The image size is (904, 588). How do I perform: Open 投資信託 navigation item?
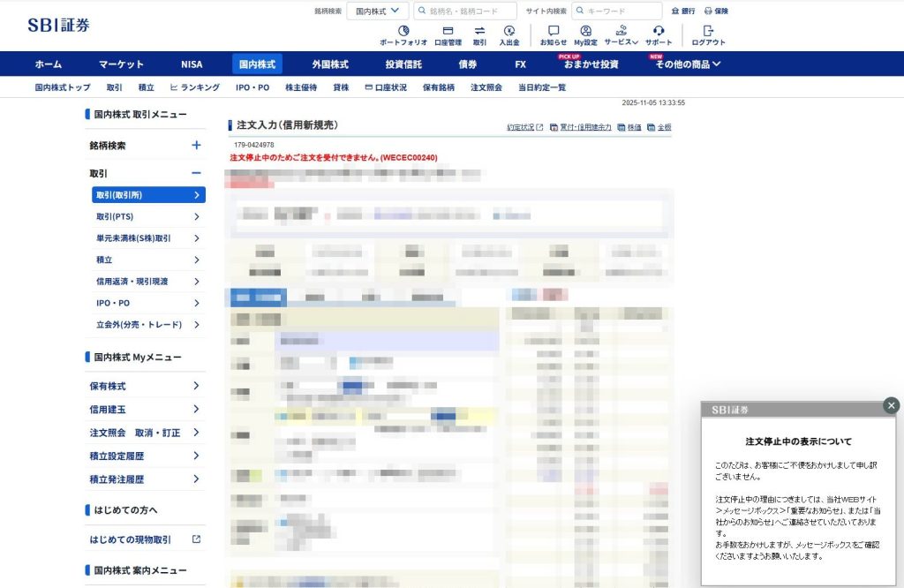pyautogui.click(x=403, y=64)
